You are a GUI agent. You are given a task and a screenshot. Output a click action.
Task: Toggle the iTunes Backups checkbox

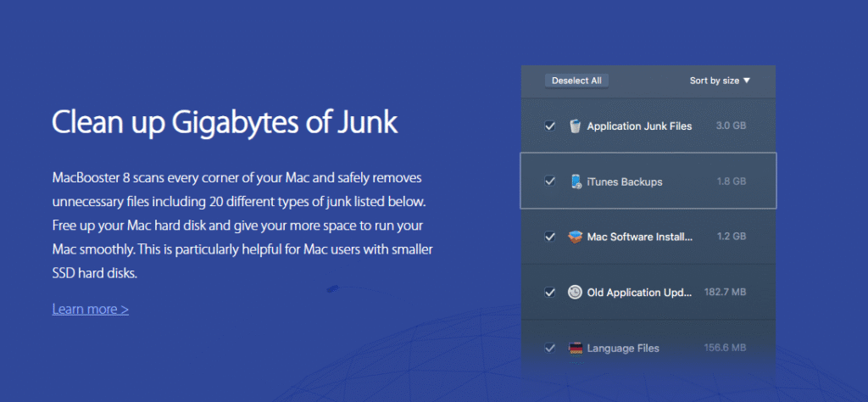click(550, 181)
